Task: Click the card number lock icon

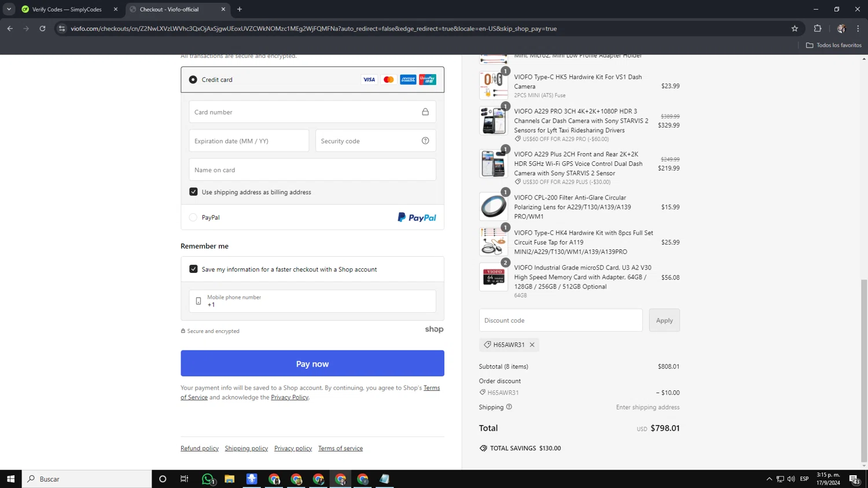Action: [x=425, y=112]
